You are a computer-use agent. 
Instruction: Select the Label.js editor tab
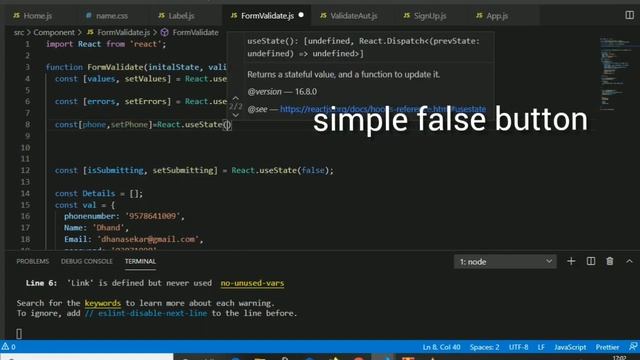coord(176,16)
